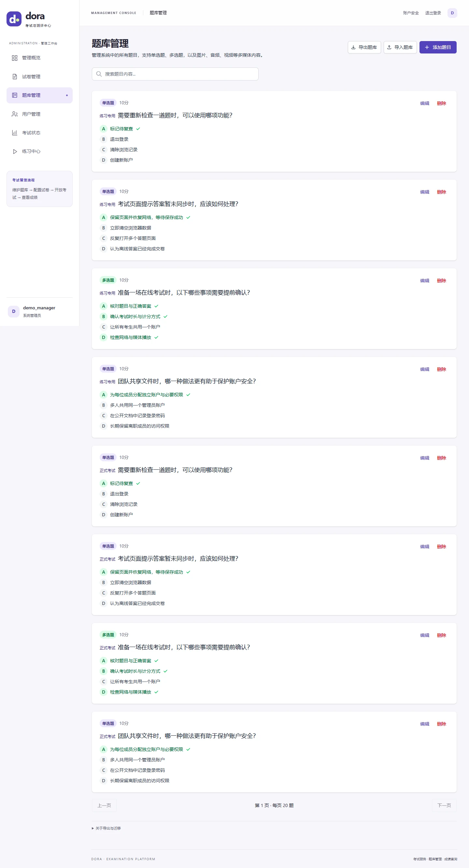
Task: Open the 账户安全 link
Action: tap(411, 13)
